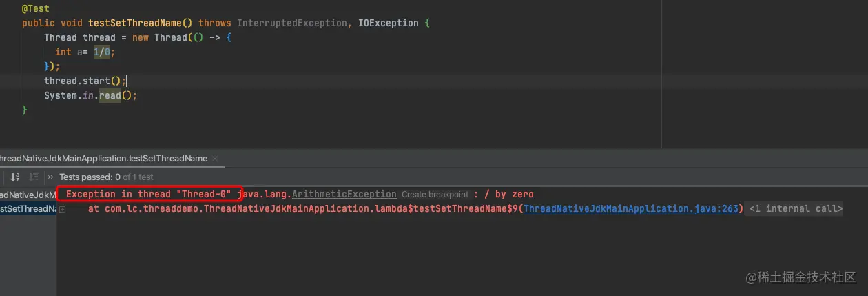Click Create breakpoint in console
Screen dimensions: 868x296
point(435,195)
